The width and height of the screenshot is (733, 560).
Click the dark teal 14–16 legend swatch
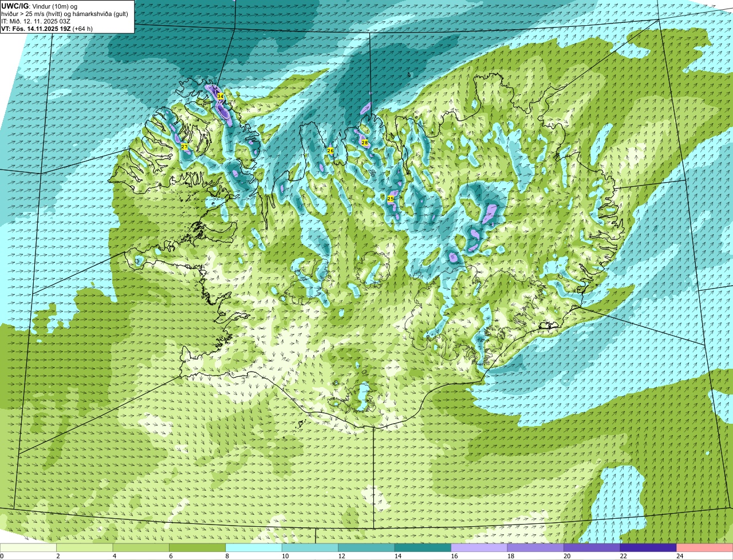coord(423,547)
